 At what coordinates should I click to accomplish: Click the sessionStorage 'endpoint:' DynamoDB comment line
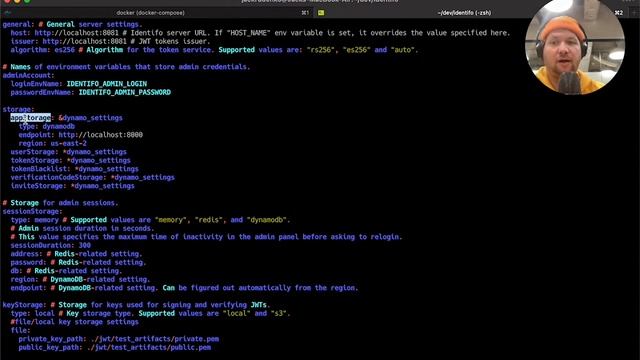point(184,288)
